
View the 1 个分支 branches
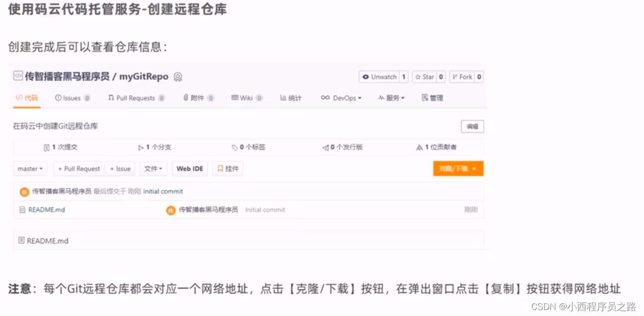(155, 148)
